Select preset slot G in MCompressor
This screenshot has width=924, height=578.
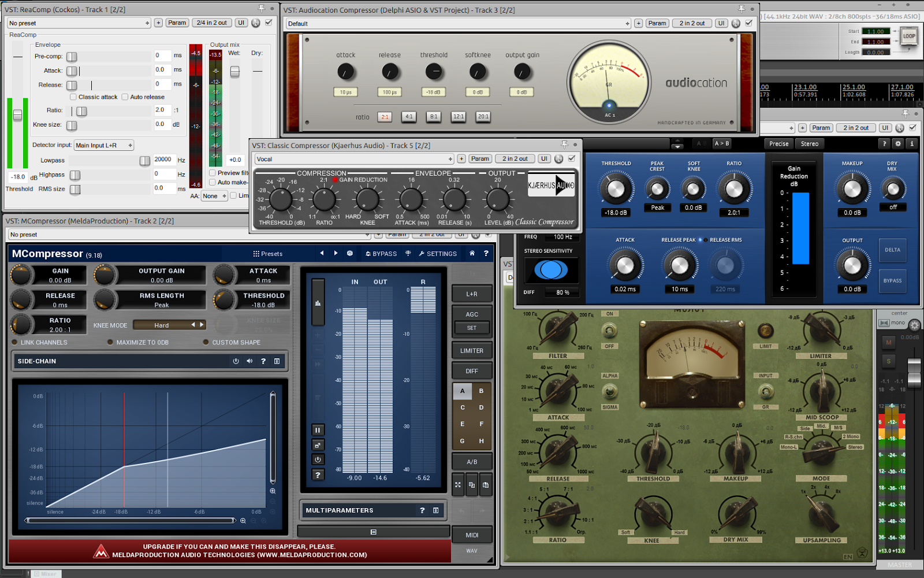point(463,441)
